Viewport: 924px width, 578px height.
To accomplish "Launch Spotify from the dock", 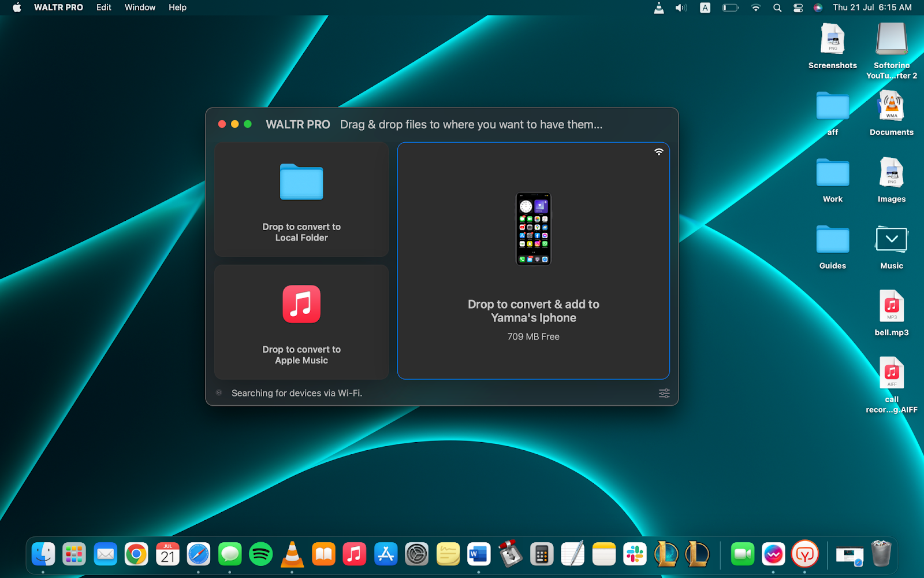I will 260,554.
